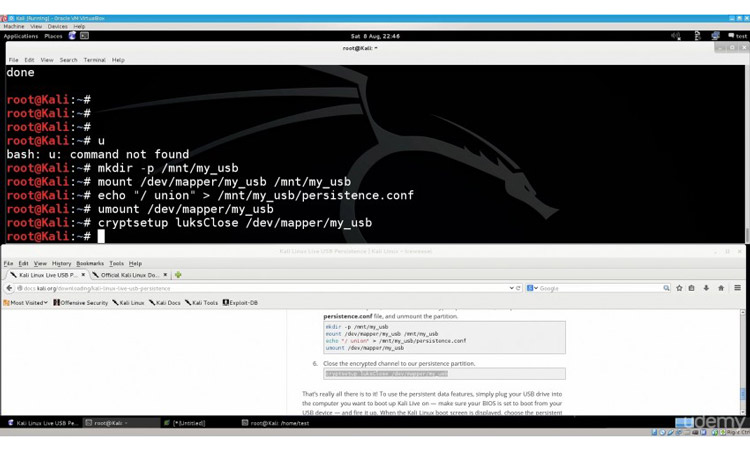Switch to Kali Linux Live USB Pe... taskbar item
This screenshot has height=450, width=750.
pos(43,423)
